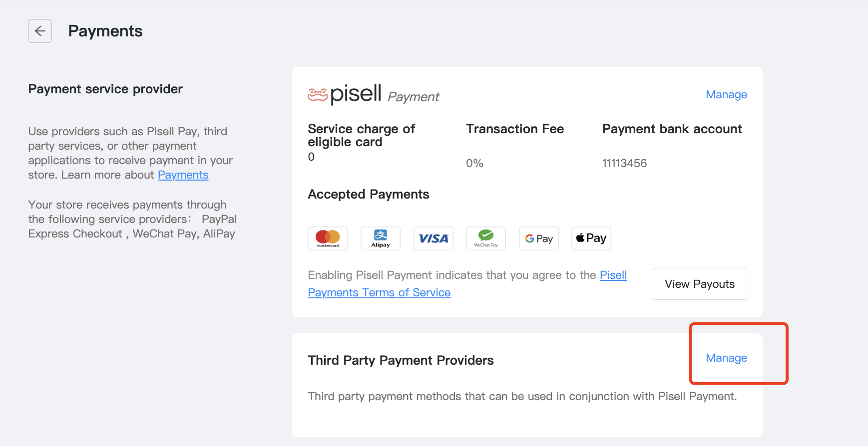
Task: Select the Alipay payment icon
Action: click(x=381, y=238)
